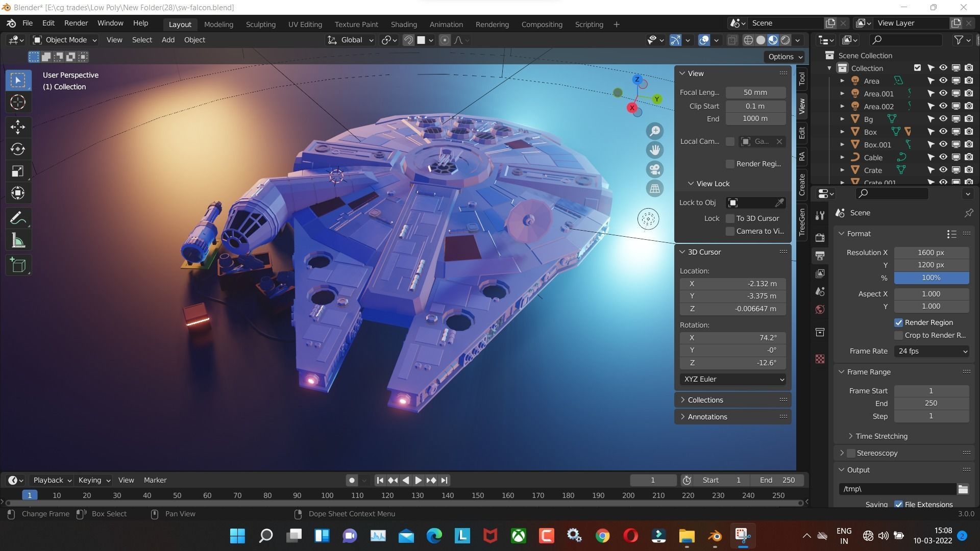Open XYZ Euler rotation mode dropdown
Viewport: 980px width, 551px height.
coord(733,379)
